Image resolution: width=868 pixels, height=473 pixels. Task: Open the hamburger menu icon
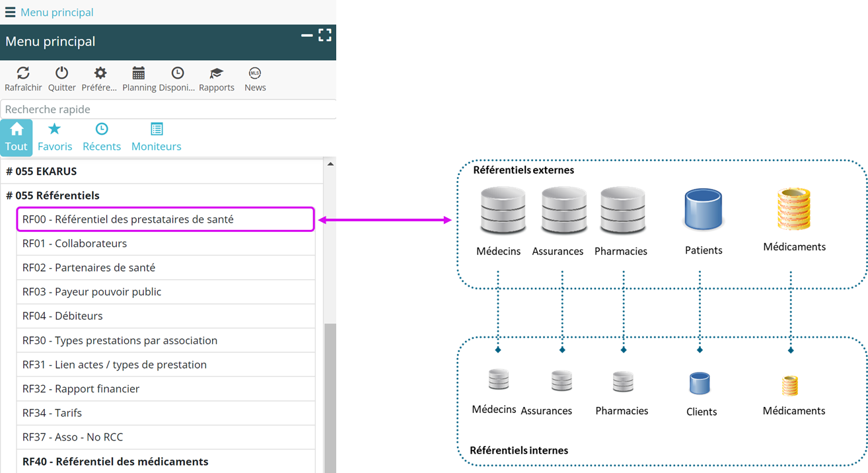[10, 12]
